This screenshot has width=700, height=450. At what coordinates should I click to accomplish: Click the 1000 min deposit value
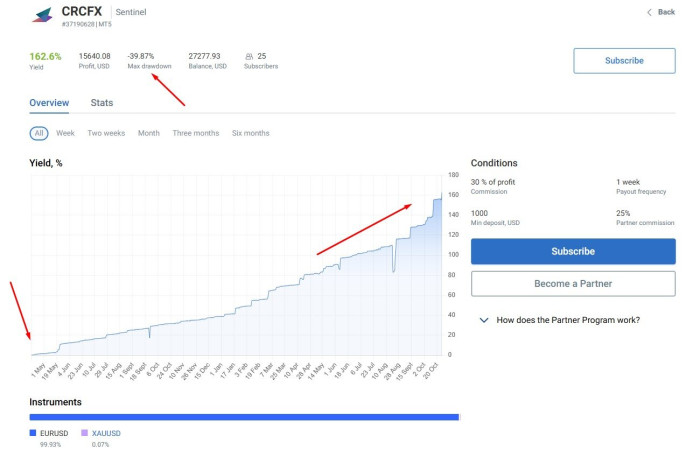click(x=479, y=213)
